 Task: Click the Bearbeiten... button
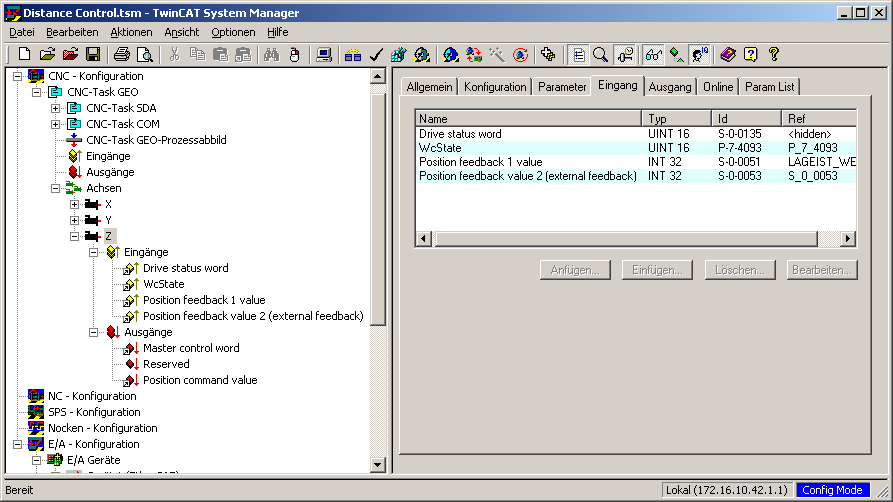[x=822, y=270]
